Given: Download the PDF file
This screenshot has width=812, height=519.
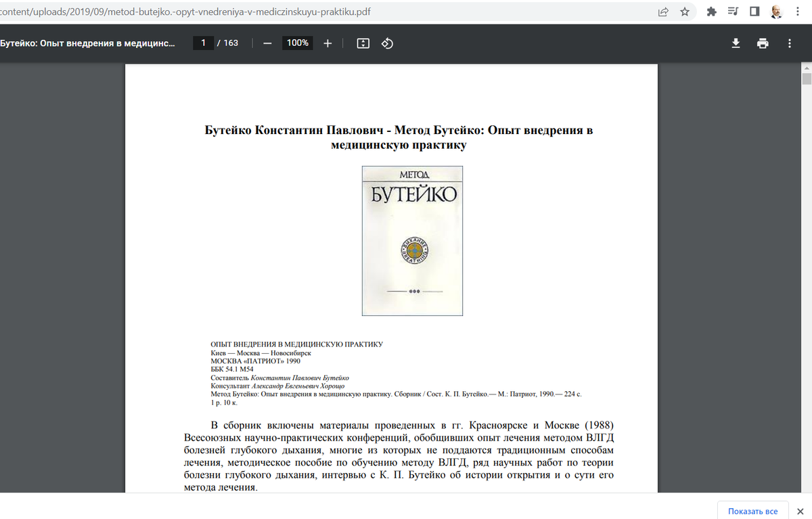Looking at the screenshot, I should point(736,43).
